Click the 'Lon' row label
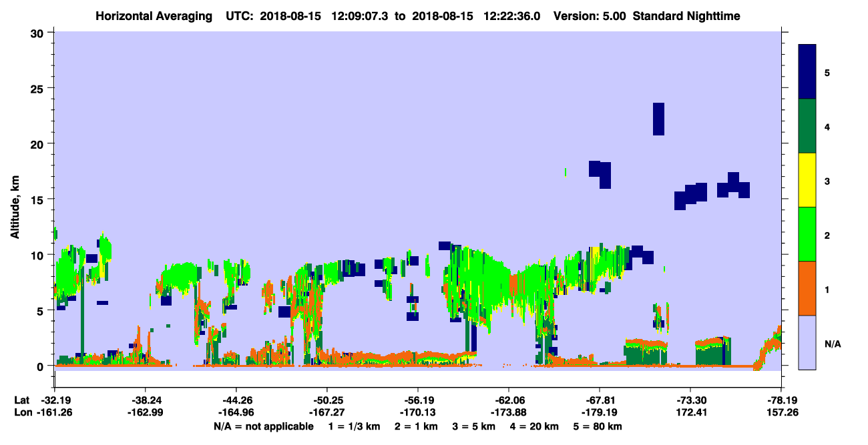This screenshot has width=868, height=445. 22,412
